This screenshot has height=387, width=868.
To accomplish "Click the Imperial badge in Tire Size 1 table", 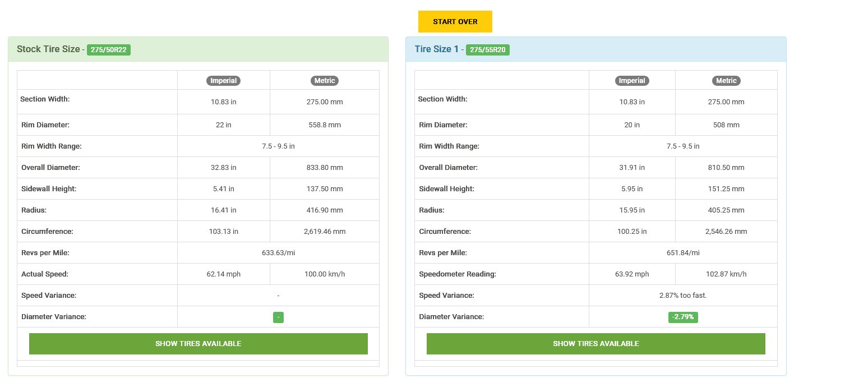I will (632, 81).
